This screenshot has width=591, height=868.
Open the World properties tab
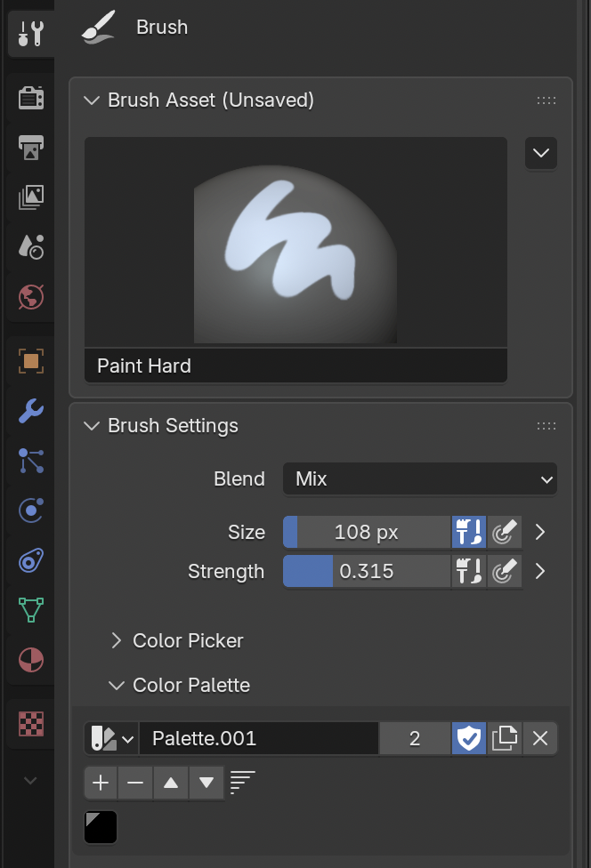pos(31,296)
